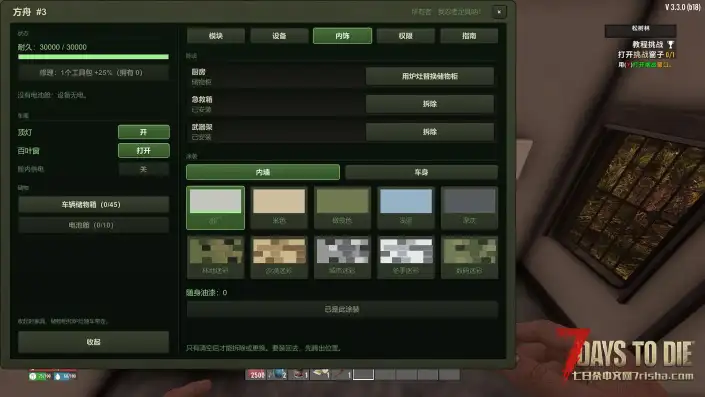
Task: Close the 方舟 #3 window
Action: coord(499,12)
